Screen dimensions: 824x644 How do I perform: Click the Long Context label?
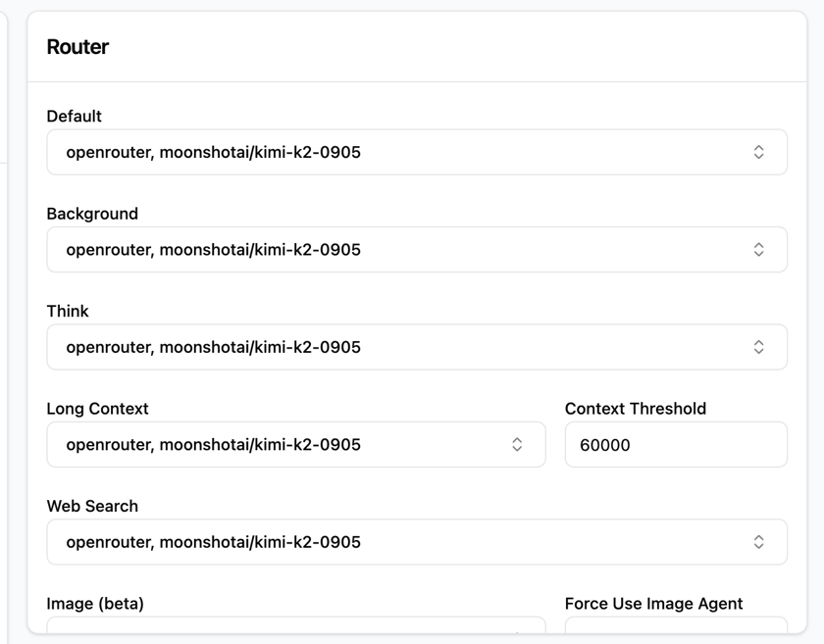point(97,409)
